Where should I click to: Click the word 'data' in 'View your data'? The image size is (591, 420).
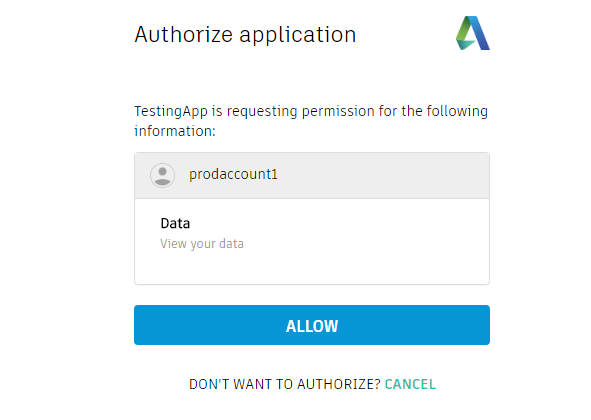click(231, 244)
